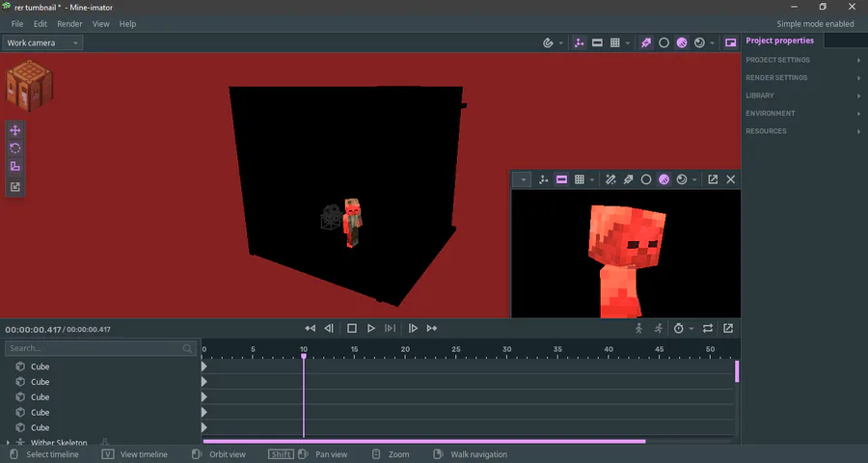Toggle particles wand icon in secondary view
The height and width of the screenshot is (463, 868).
click(610, 179)
